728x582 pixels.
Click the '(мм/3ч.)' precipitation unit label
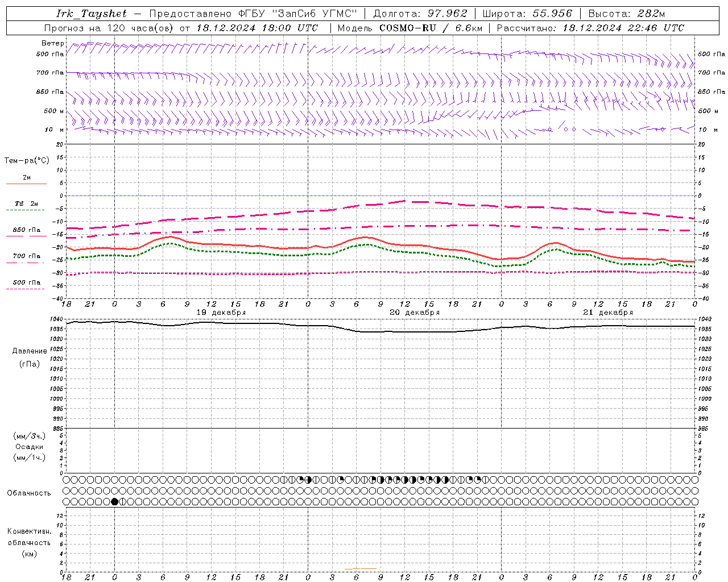click(x=30, y=436)
